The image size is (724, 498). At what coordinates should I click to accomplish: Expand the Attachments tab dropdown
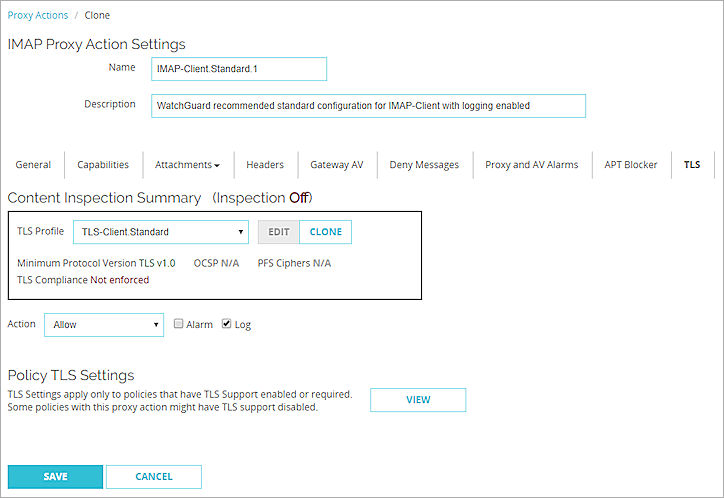[187, 165]
